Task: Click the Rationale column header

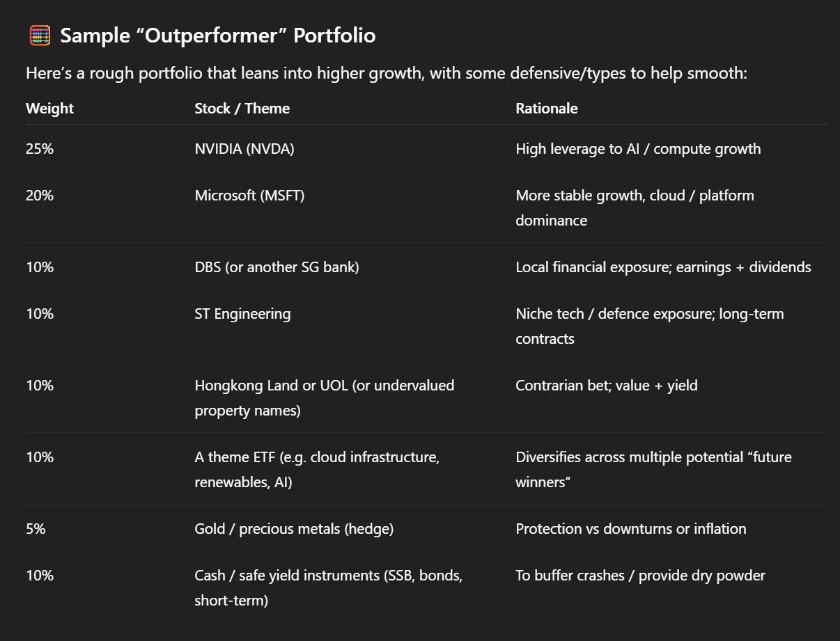Action: click(x=546, y=109)
